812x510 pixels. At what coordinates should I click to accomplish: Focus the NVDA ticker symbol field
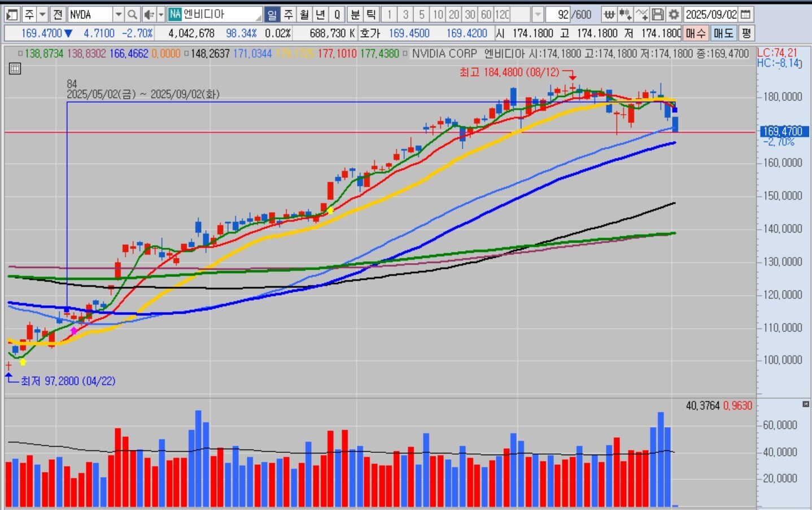(90, 14)
